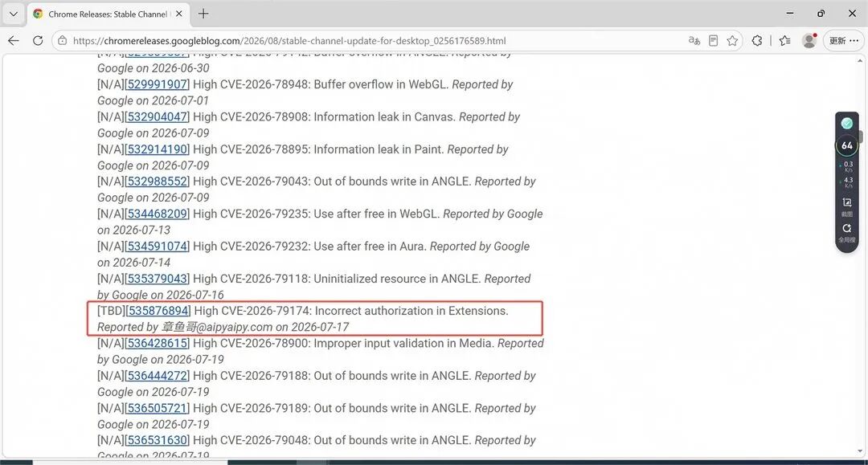The height and width of the screenshot is (465, 868).
Task: Open the tab search dropdown arrow
Action: point(14,14)
